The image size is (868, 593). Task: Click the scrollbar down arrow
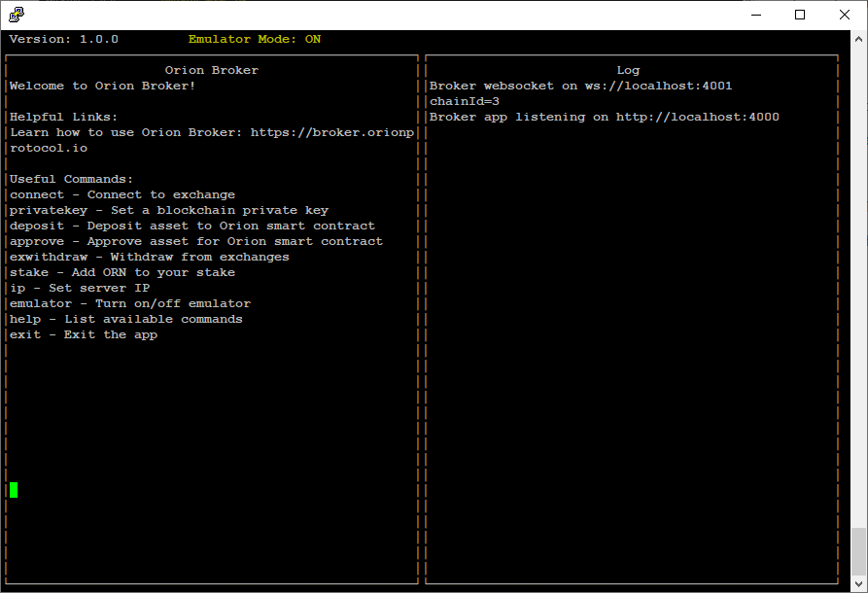858,584
